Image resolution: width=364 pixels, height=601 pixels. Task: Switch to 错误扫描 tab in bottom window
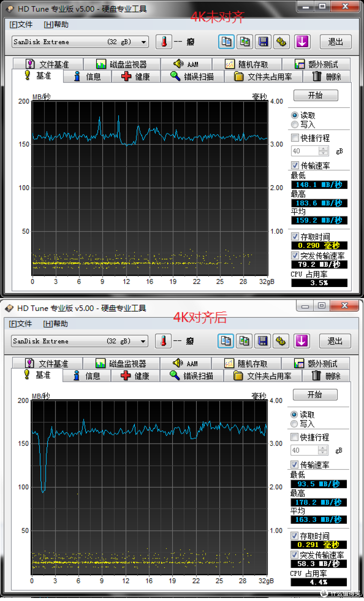pyautogui.click(x=191, y=376)
